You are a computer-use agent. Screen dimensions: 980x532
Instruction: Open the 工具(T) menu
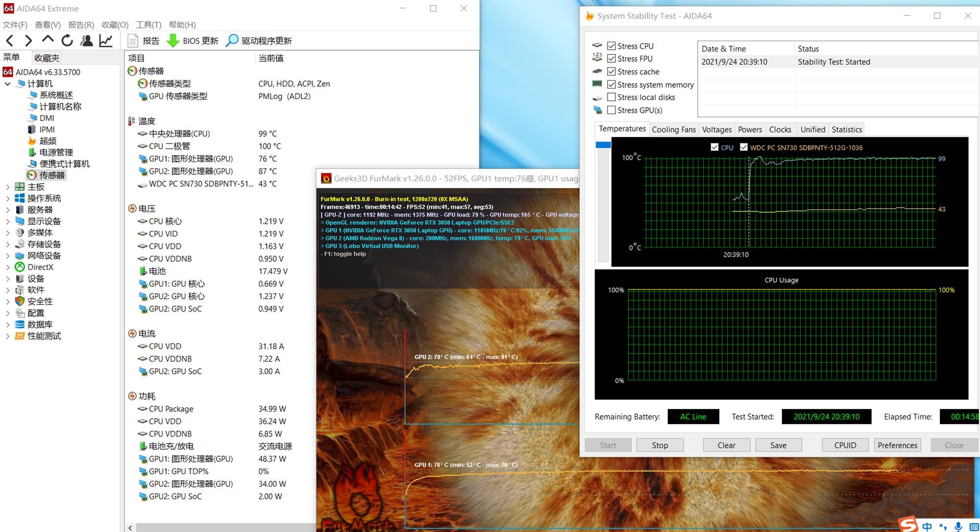(148, 24)
